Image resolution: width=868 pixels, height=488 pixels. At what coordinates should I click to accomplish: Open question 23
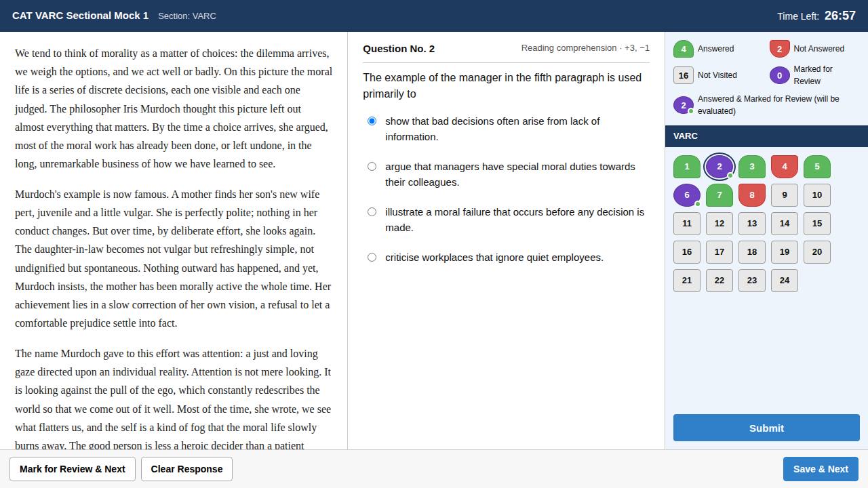752,281
